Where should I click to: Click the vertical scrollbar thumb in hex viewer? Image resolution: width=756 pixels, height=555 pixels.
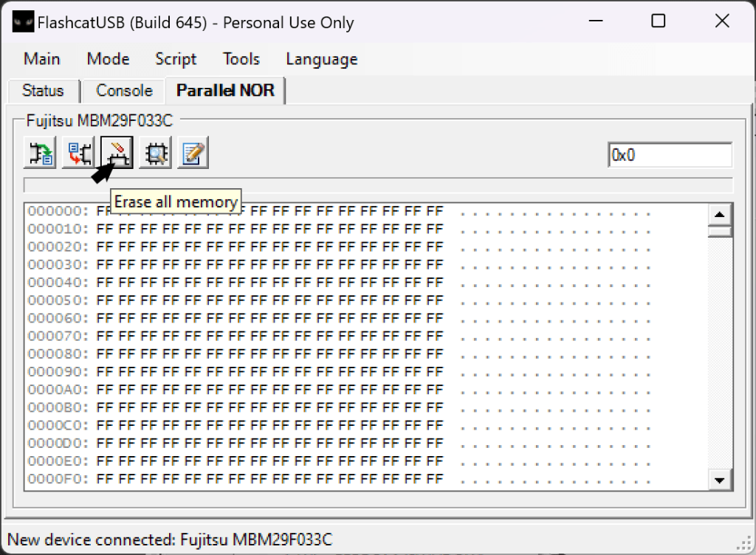(x=719, y=232)
